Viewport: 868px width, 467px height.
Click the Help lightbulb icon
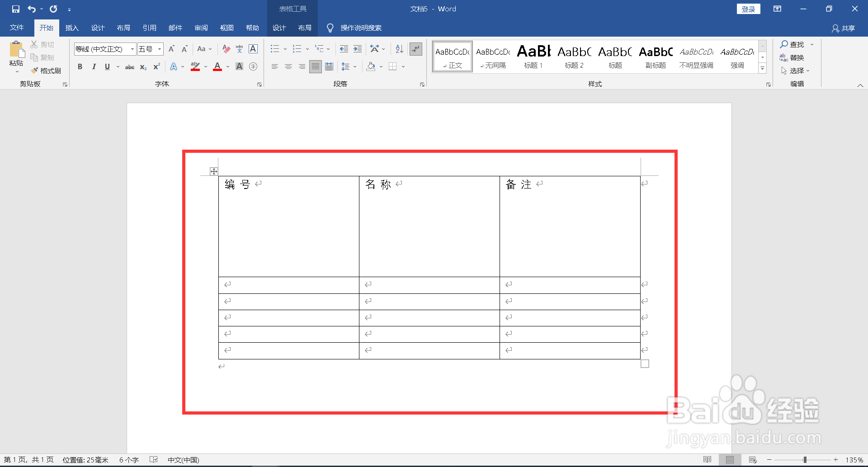(x=330, y=28)
